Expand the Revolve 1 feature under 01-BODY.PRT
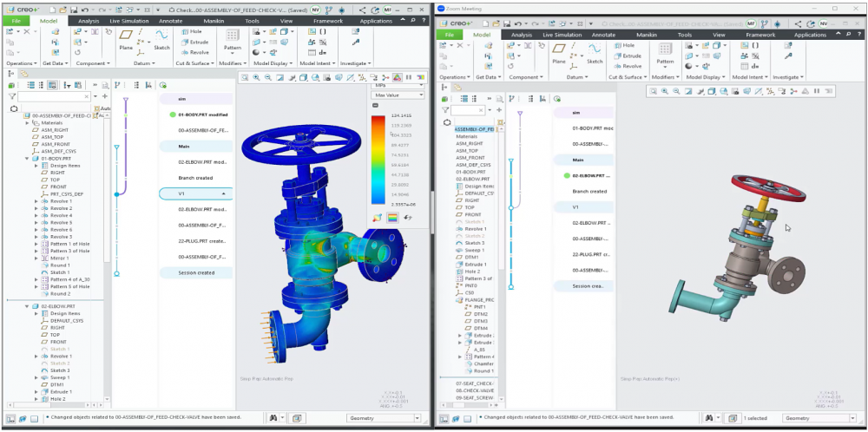Viewport: 868px width, 432px height. pyautogui.click(x=36, y=201)
